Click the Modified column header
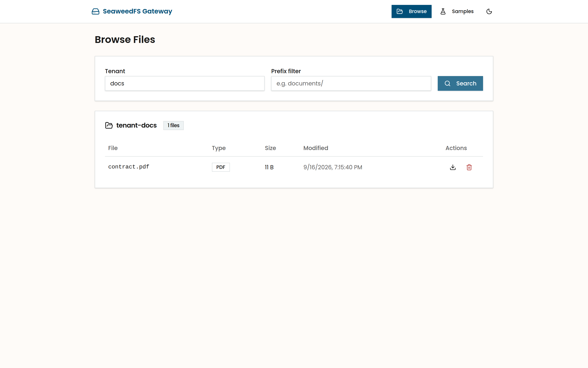 [x=316, y=148]
